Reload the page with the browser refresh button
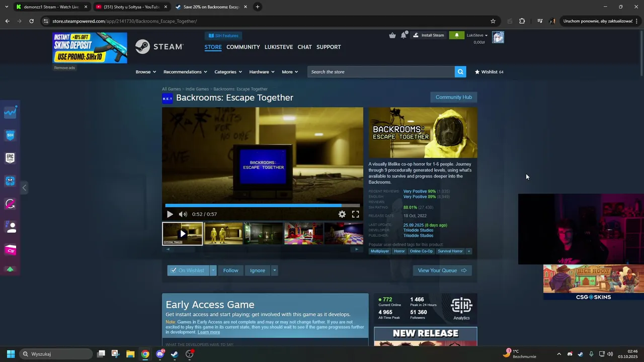 coord(31,21)
